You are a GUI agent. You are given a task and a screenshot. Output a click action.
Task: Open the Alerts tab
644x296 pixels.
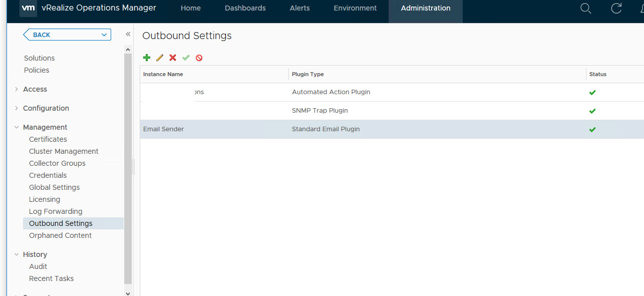click(299, 8)
